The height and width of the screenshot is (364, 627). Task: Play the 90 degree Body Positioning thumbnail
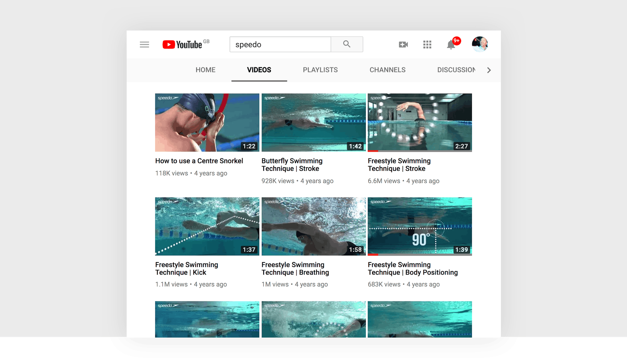pyautogui.click(x=420, y=226)
